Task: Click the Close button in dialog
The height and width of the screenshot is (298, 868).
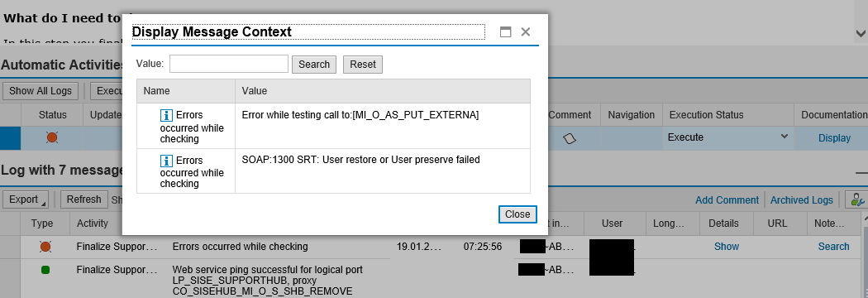Action: pyautogui.click(x=517, y=214)
